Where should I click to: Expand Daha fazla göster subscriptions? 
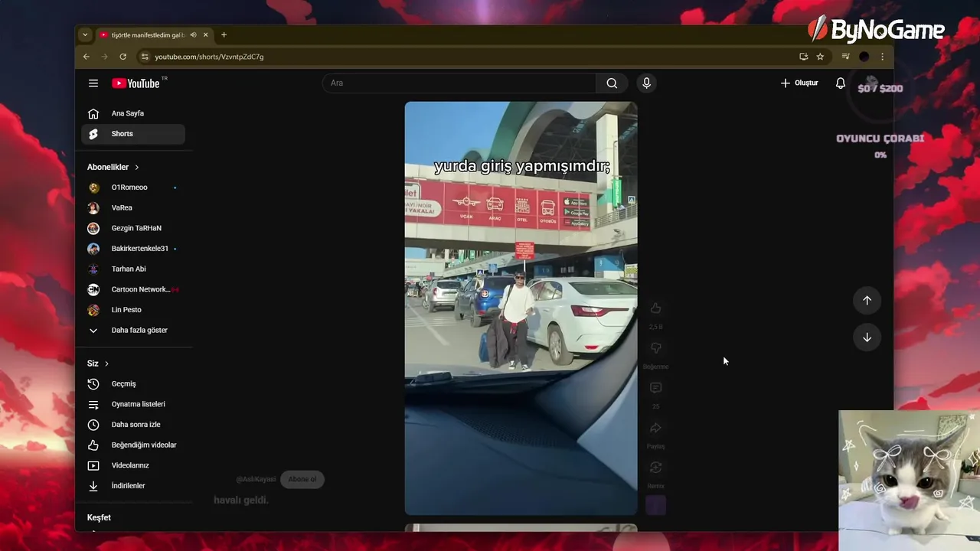point(133,330)
